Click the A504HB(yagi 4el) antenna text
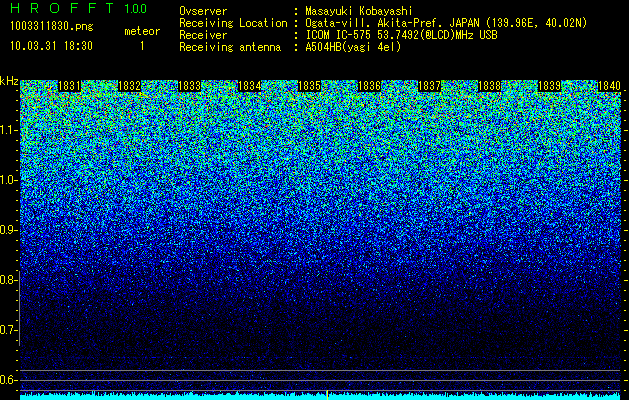629x400 pixels. click(x=353, y=47)
